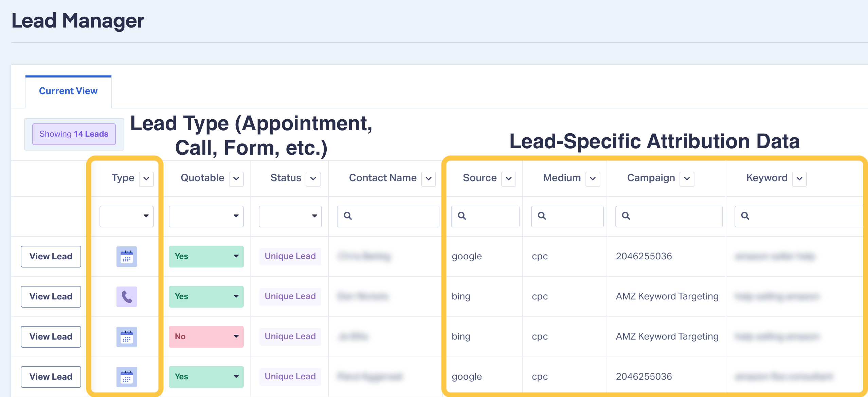Click the calendar icon in the 'No' quotable row
The image size is (868, 397).
pos(126,337)
